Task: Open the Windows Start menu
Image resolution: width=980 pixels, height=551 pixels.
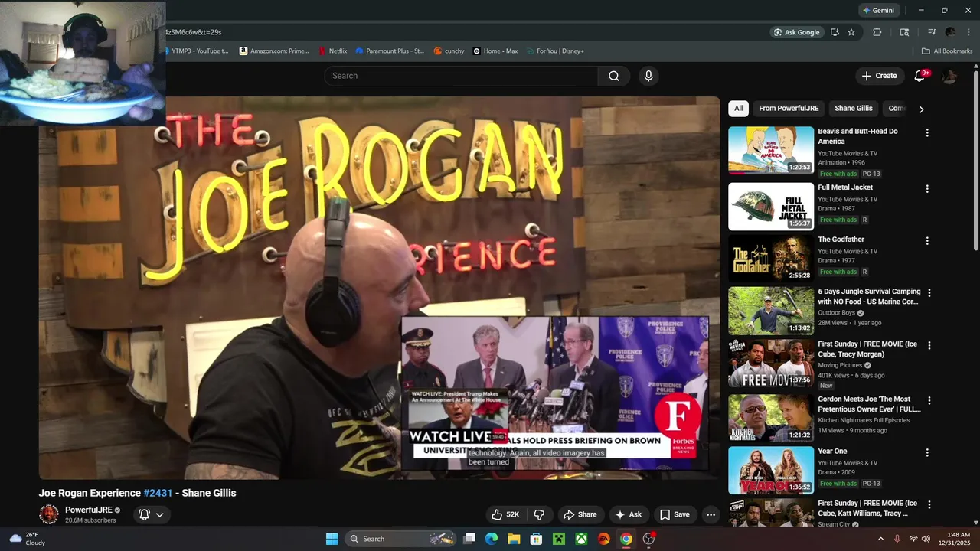Action: point(332,539)
